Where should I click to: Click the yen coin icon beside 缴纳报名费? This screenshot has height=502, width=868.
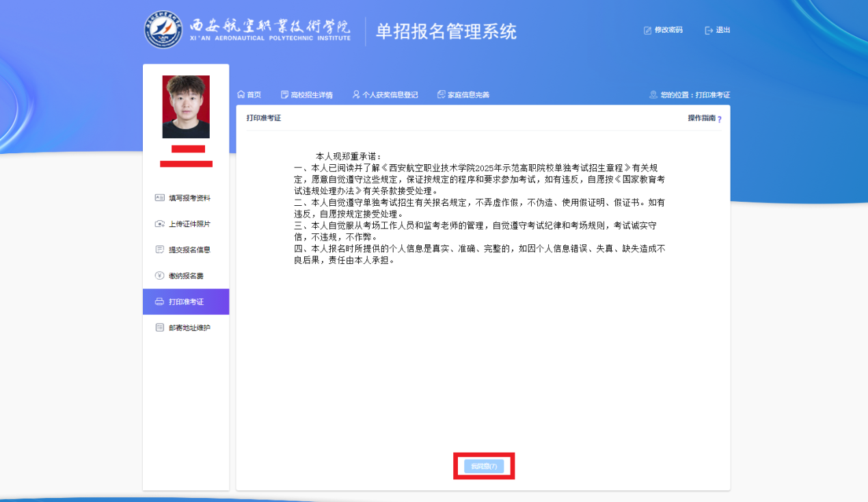(159, 276)
